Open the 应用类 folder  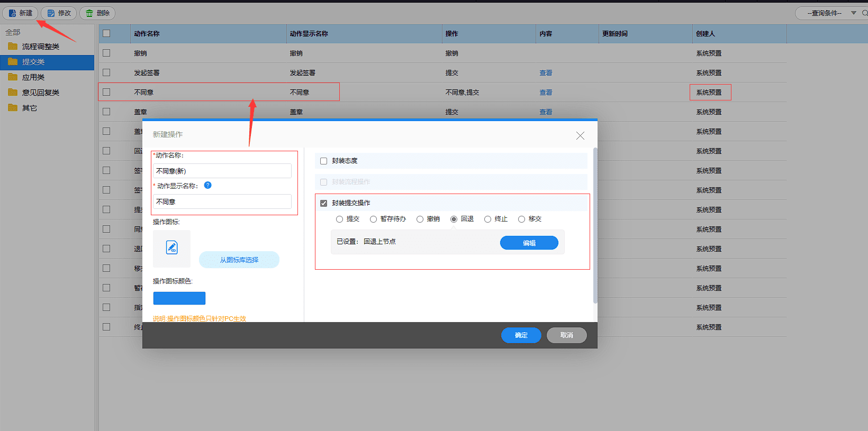33,77
